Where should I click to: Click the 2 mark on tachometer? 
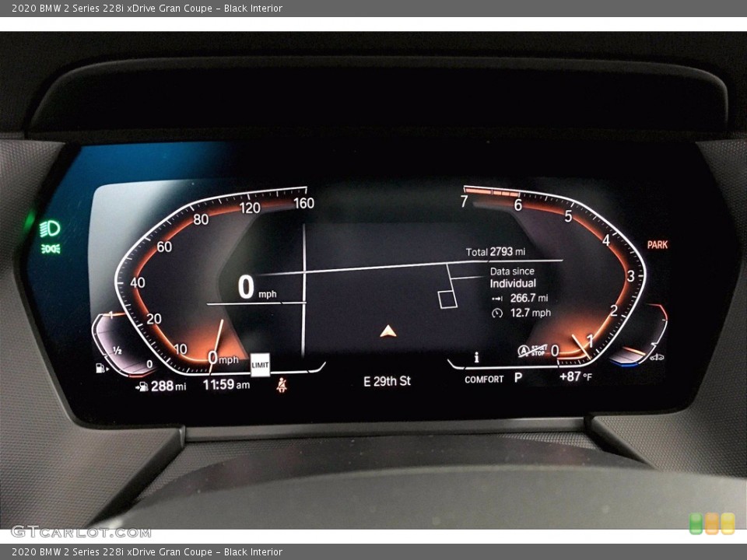pos(614,311)
